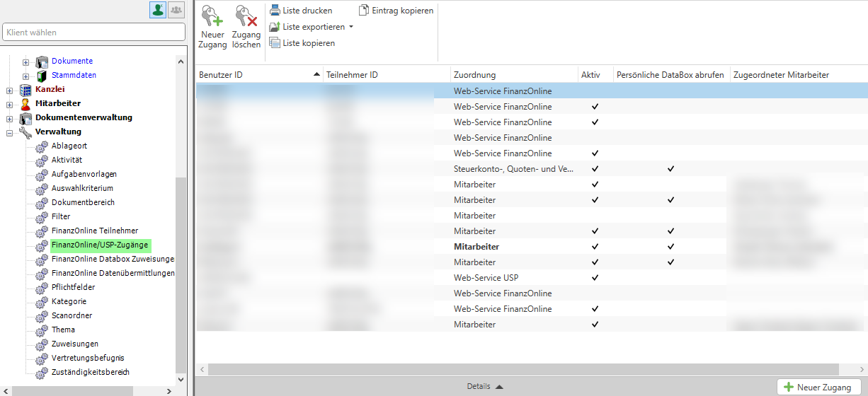The image size is (868, 396).
Task: Toggle DataBox checkmark in the Steuerkonto row
Action: pos(670,169)
